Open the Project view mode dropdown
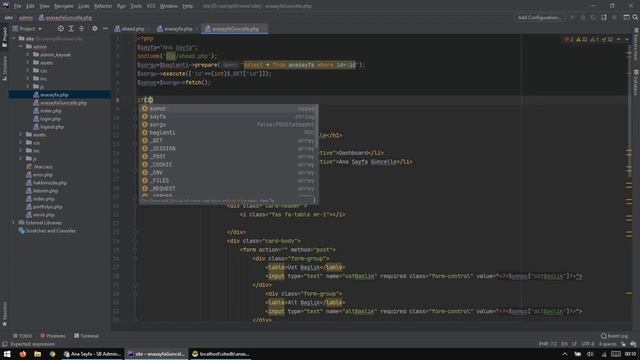This screenshot has height=360, width=640. pos(27,29)
